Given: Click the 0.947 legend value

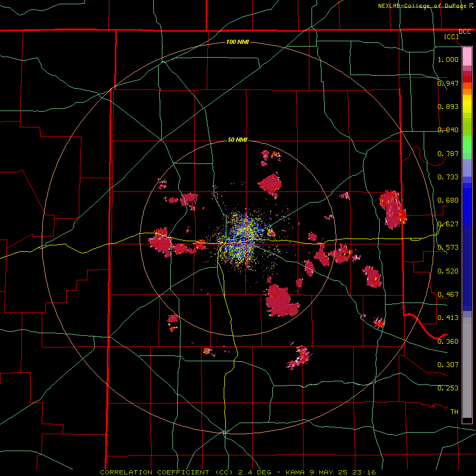Looking at the screenshot, I should (x=448, y=83).
